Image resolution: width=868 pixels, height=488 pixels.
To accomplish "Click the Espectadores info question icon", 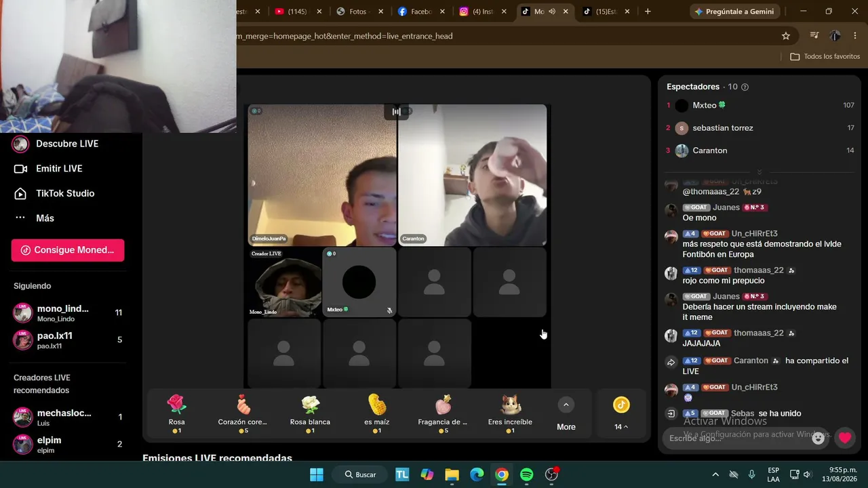I will [x=745, y=87].
